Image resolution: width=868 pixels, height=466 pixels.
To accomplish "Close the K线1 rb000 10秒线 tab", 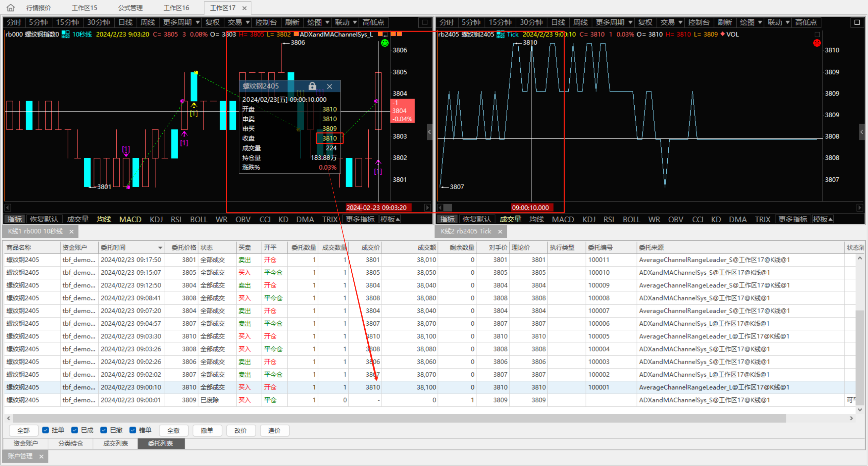I will pos(71,231).
